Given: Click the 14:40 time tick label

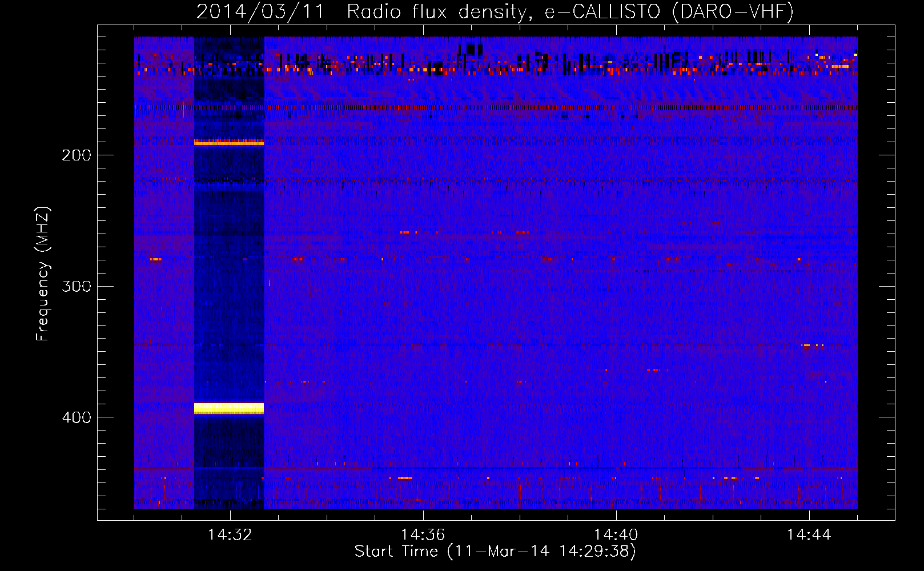Looking at the screenshot, I should (616, 535).
